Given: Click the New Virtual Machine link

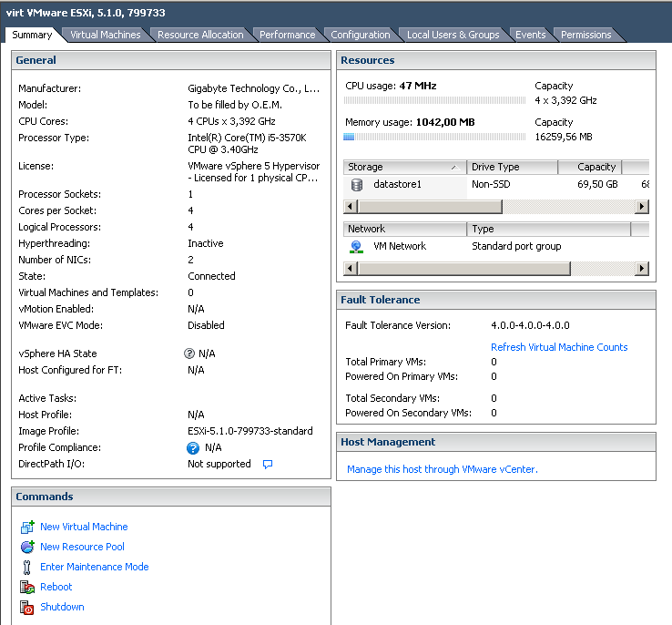Looking at the screenshot, I should tap(84, 527).
